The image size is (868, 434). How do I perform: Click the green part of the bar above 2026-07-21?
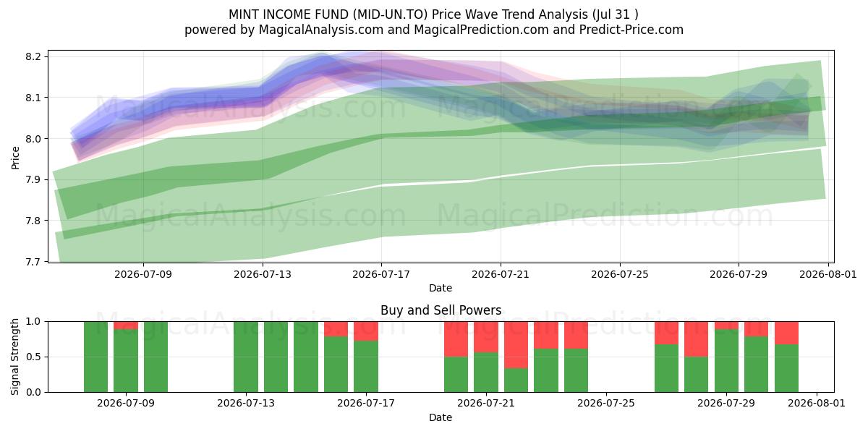(x=486, y=373)
